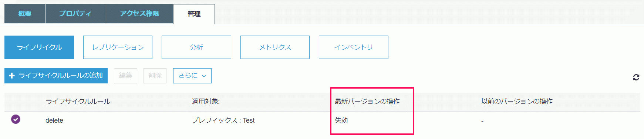The width and height of the screenshot is (644, 139).
Task: Click the 編集 button
Action: (x=125, y=76)
